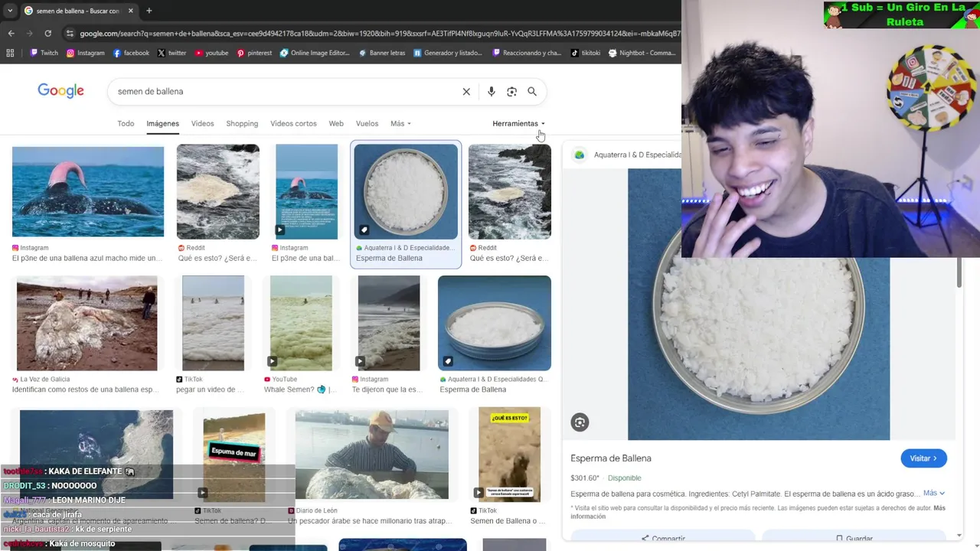Viewport: 980px width, 551px height.
Task: Open the La Voz de Galicia thumbnail
Action: [87, 323]
